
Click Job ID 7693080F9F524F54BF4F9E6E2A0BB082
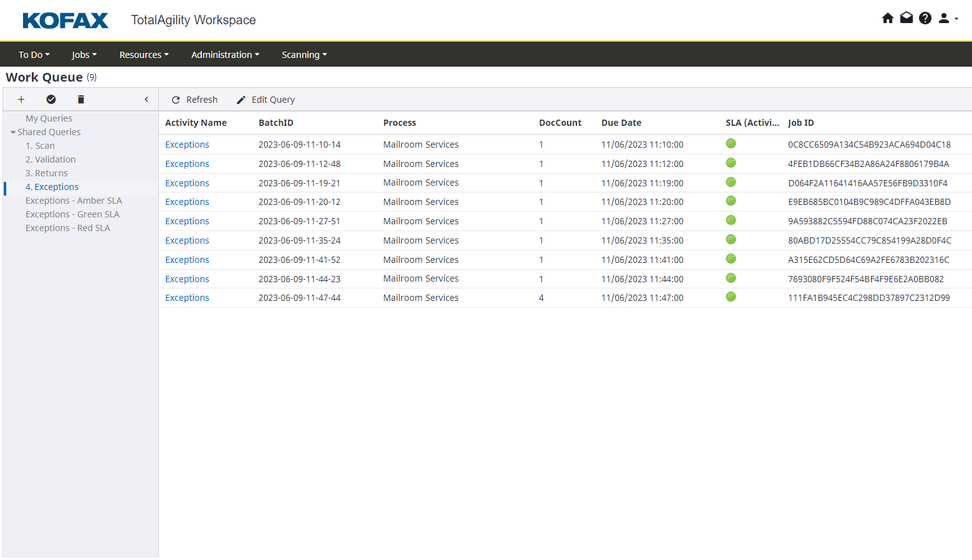(x=866, y=279)
